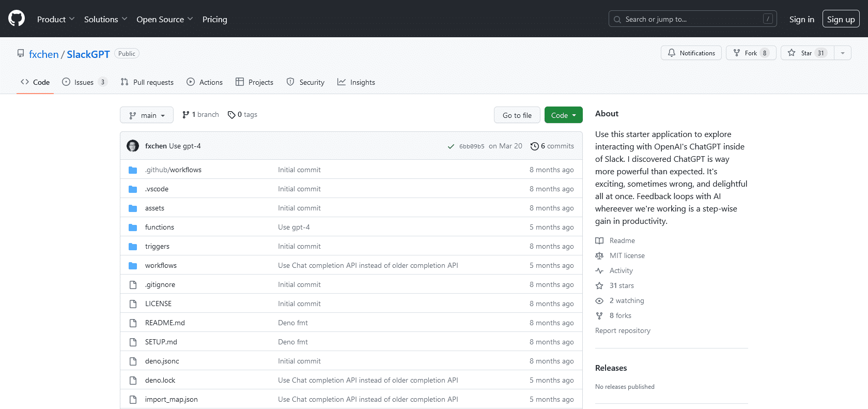
Task: Open the .github/workflows folder
Action: coord(173,170)
